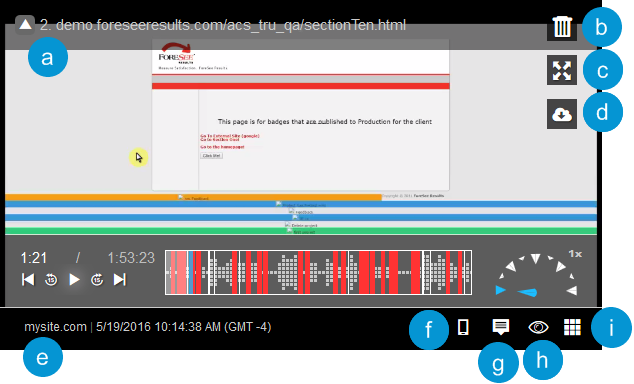Download the replay via the cloud icon
The width and height of the screenshot is (634, 384).
(562, 114)
